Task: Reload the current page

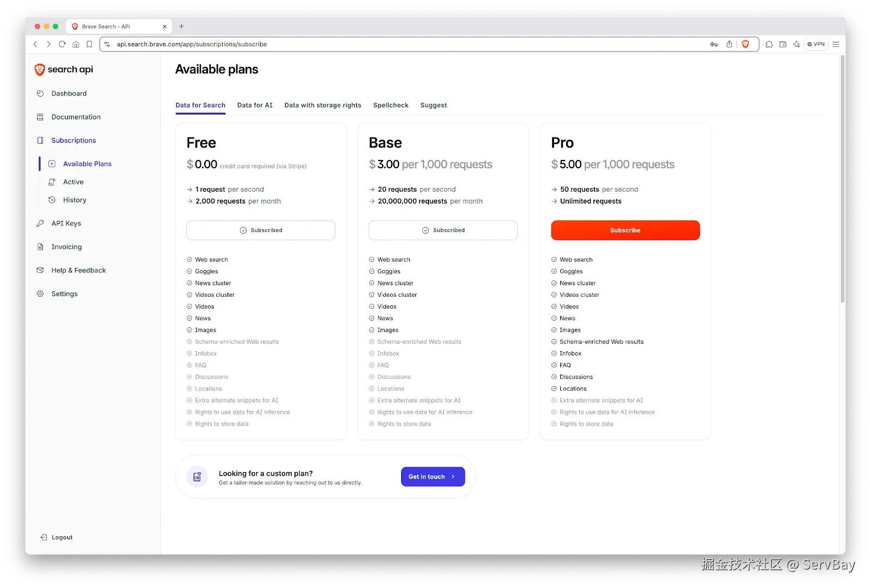Action: [x=62, y=44]
